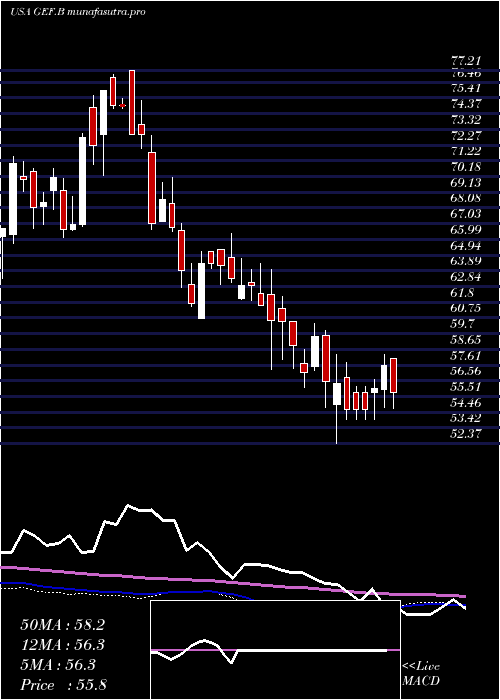
Task: Click the 77.21 price axis label
Action: click(x=465, y=63)
